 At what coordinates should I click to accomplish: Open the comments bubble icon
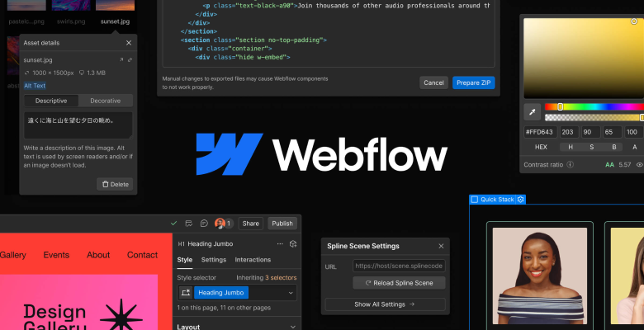pyautogui.click(x=204, y=224)
